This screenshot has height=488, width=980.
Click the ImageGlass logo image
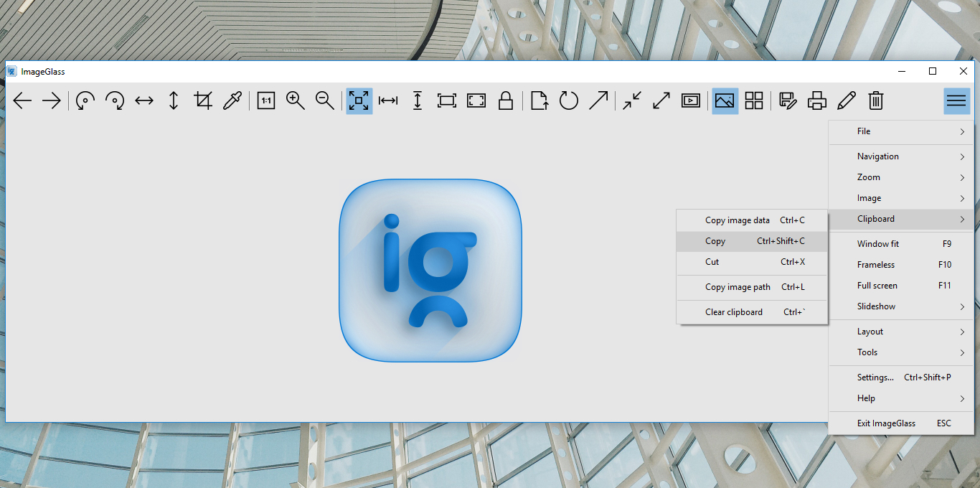coord(430,270)
